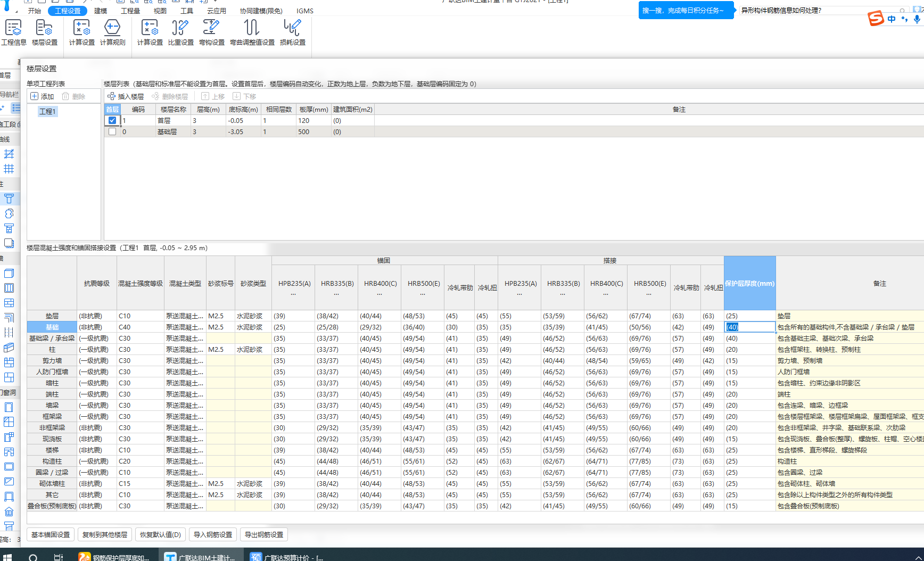Click 删除楼层 toolbar icon
Image resolution: width=924 pixels, height=561 pixels.
pyautogui.click(x=170, y=96)
